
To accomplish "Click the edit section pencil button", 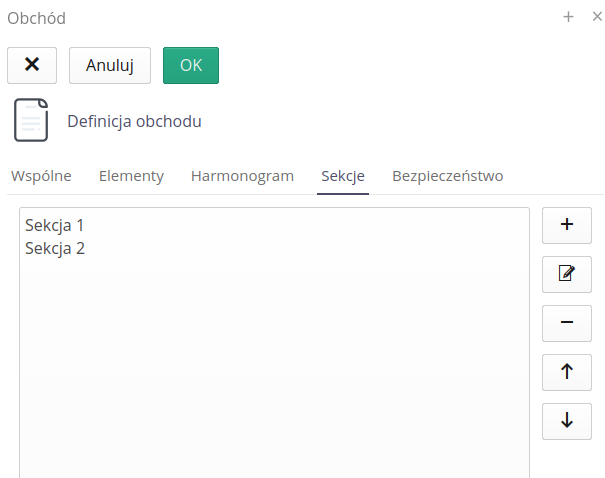I will [567, 273].
